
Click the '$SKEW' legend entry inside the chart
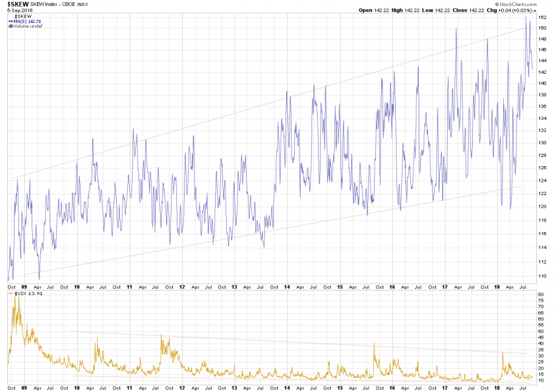coord(22,16)
